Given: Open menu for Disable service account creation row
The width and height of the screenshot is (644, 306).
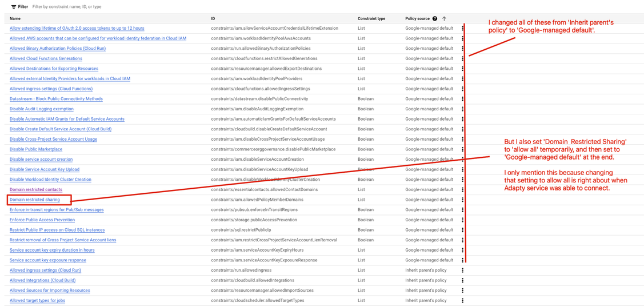Looking at the screenshot, I should tap(463, 159).
